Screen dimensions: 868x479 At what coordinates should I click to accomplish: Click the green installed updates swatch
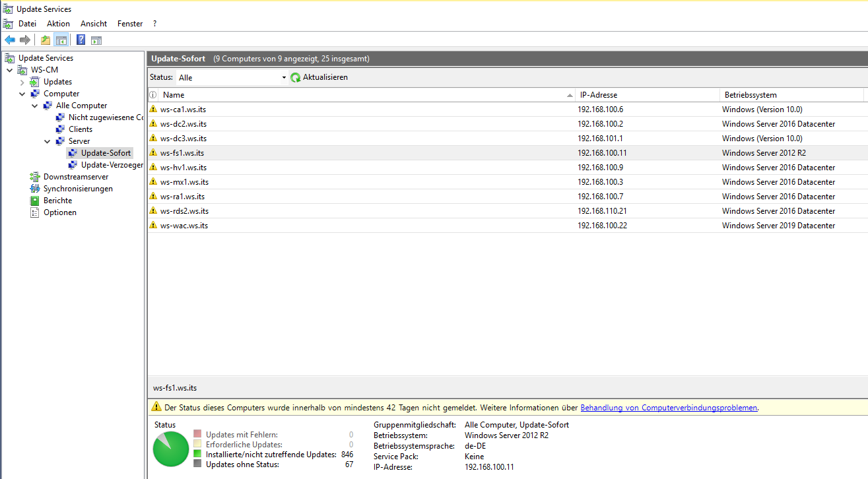tap(197, 455)
